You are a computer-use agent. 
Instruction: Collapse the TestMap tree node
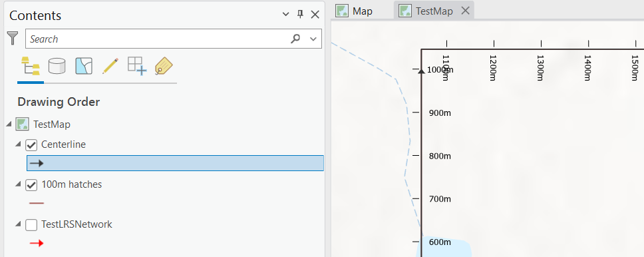(x=9, y=125)
